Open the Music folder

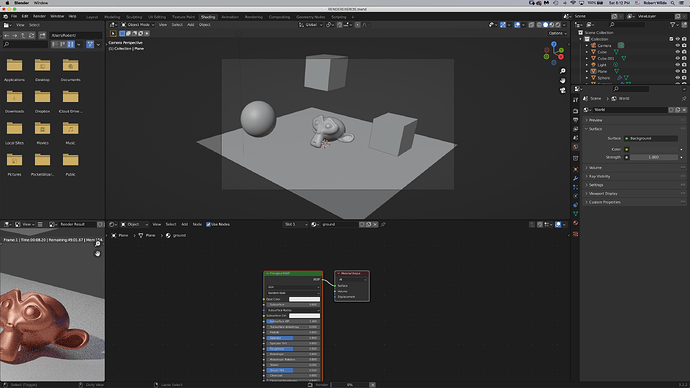[x=70, y=129]
